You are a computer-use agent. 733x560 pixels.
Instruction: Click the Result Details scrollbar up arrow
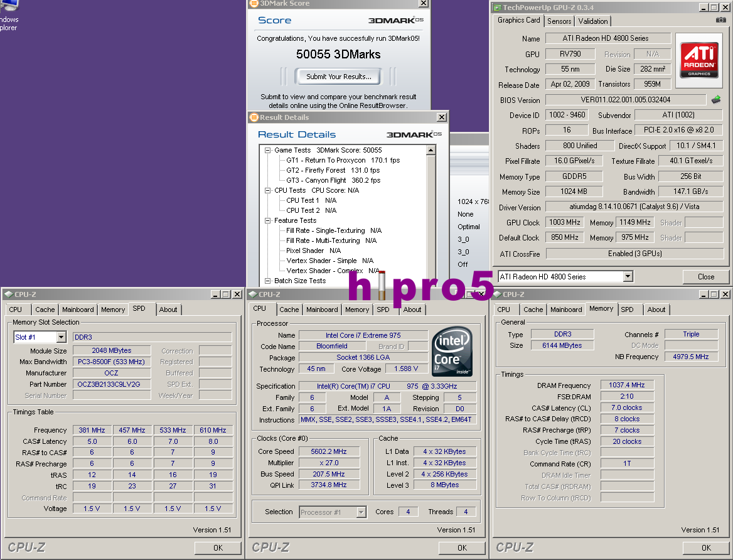431,150
